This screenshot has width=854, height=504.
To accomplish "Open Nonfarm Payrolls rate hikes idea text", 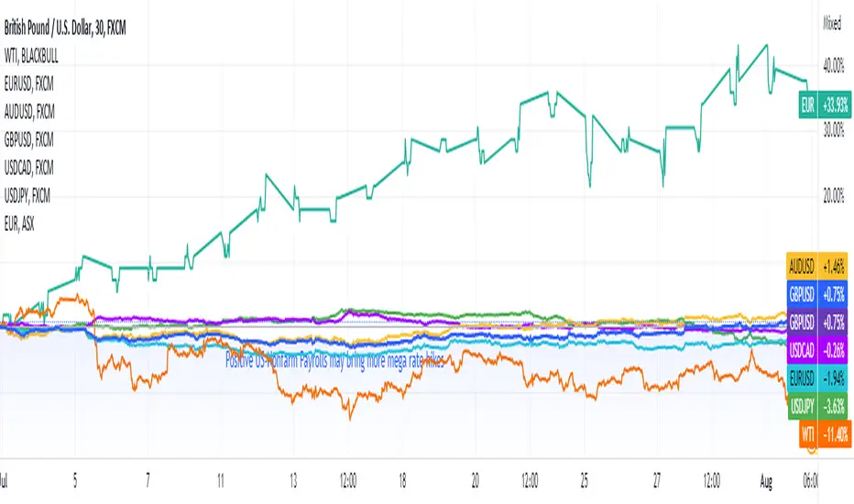I will (335, 361).
